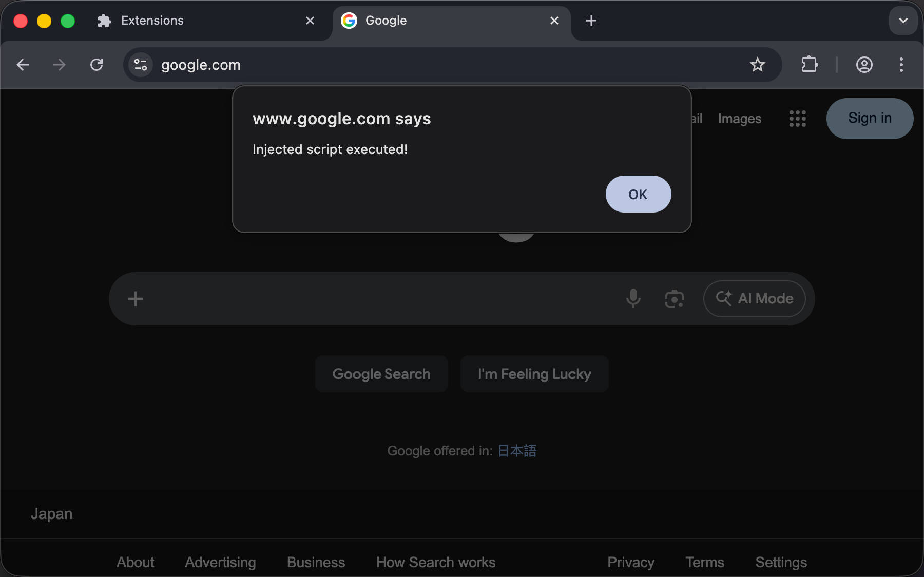Open Chrome's three-dot menu

[901, 65]
